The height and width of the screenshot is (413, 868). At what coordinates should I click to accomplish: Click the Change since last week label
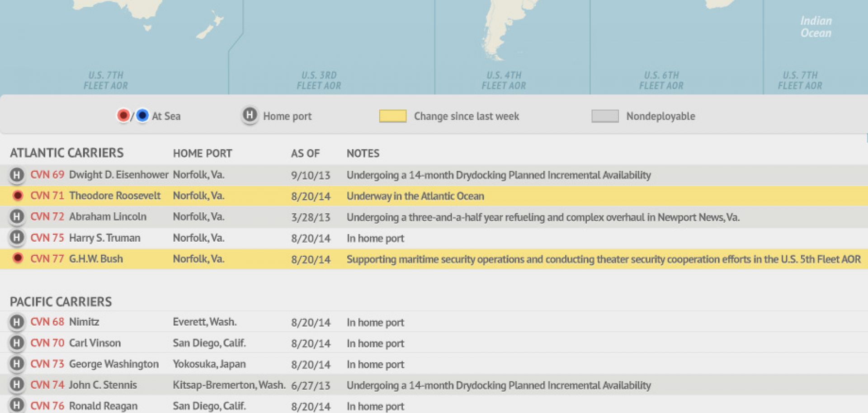[x=467, y=116]
